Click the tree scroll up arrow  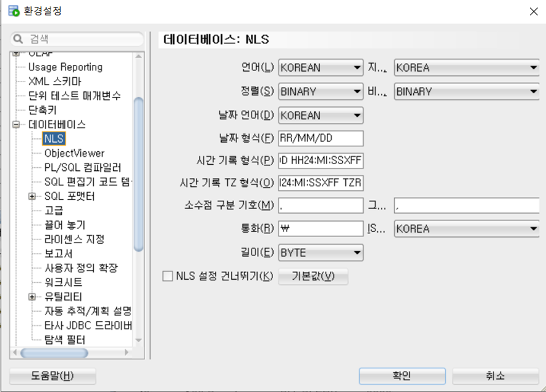click(138, 56)
